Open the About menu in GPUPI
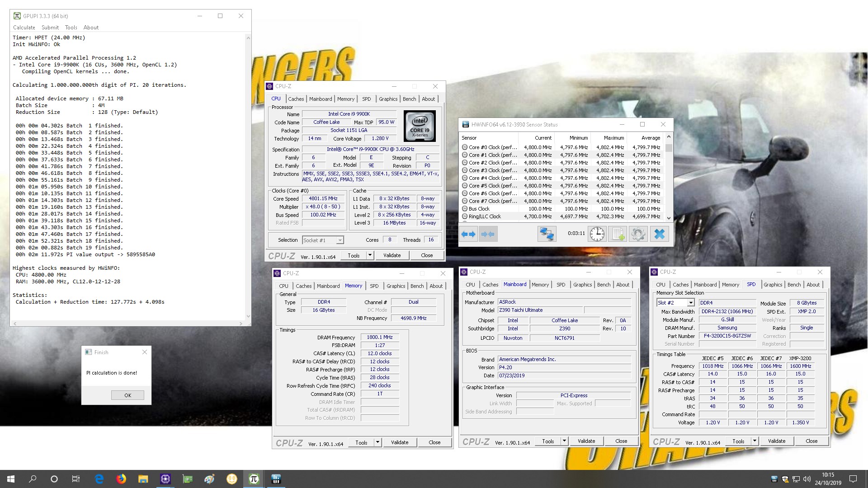 [91, 28]
